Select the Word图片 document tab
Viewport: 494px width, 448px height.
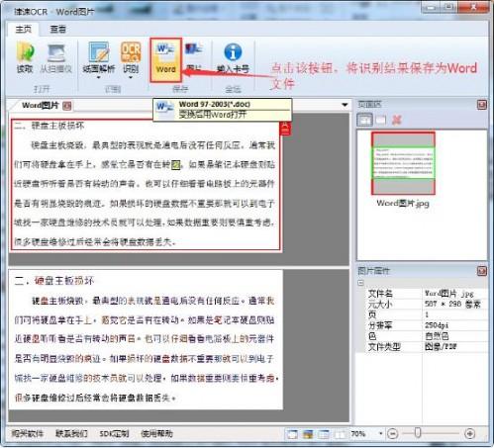[40, 106]
